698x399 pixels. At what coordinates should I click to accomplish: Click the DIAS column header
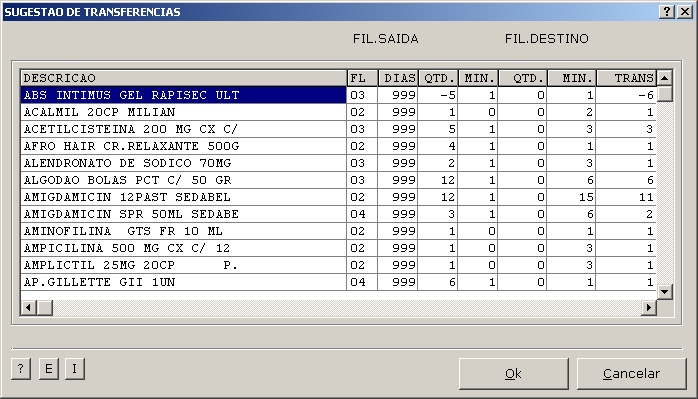pos(398,78)
